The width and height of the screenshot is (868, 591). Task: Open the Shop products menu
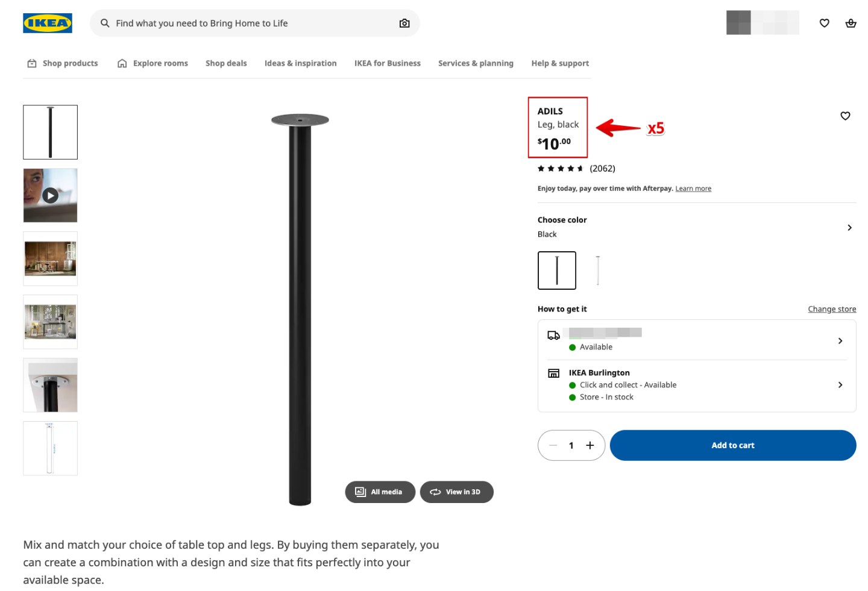pyautogui.click(x=63, y=63)
